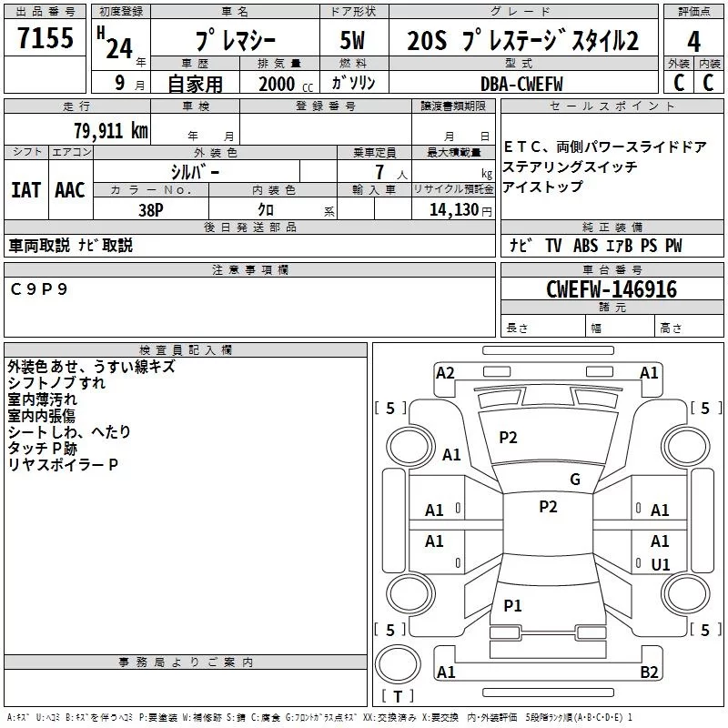Select the 車台番号 header
Screen dimensions: 728x728
[612, 269]
